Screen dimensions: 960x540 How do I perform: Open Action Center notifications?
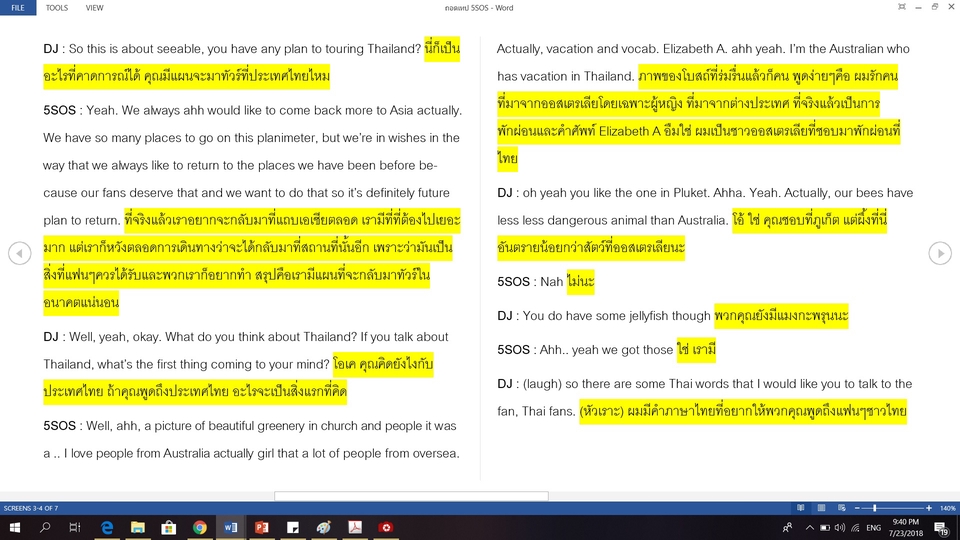tap(942, 527)
